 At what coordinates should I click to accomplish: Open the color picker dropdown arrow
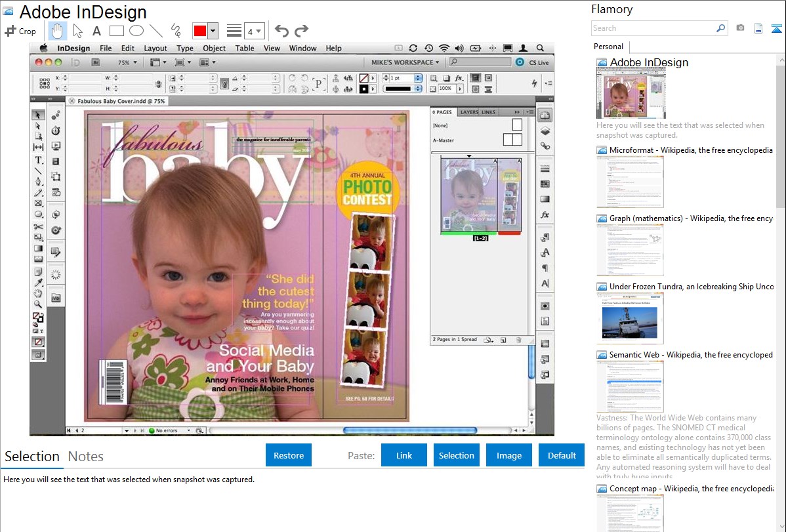point(213,31)
